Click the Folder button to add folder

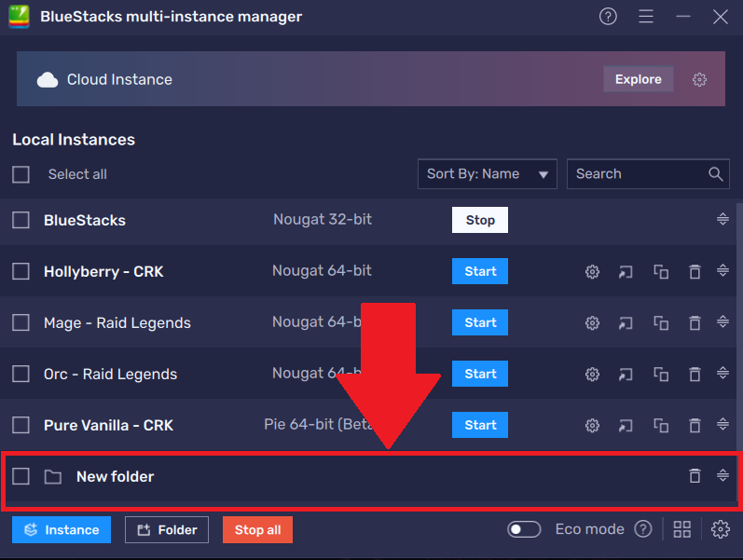point(167,529)
